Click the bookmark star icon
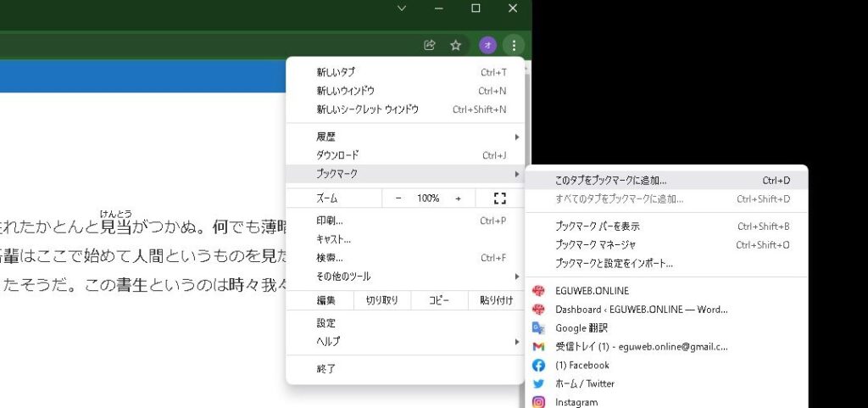The width and height of the screenshot is (868, 408). pyautogui.click(x=455, y=45)
